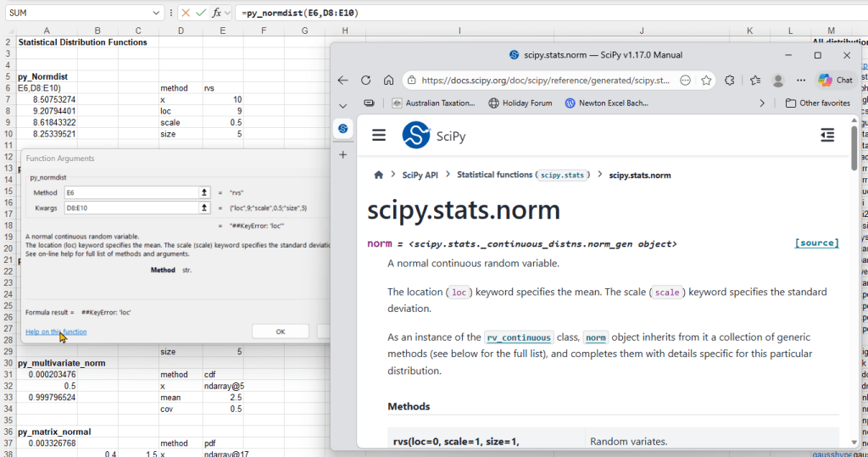Reload the SciPy documentation page
The image size is (868, 457).
tap(366, 81)
